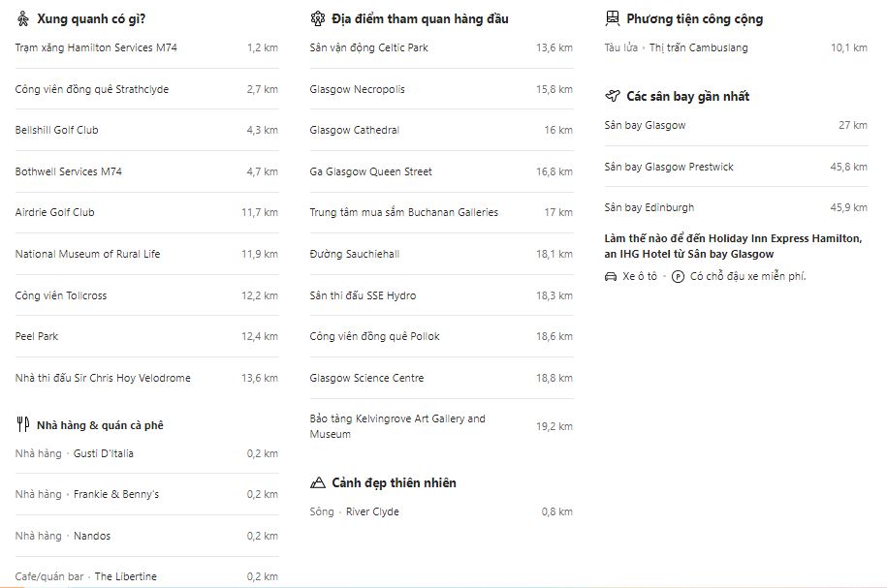Click The Libertine cafe bar entry
The image size is (887, 588).
pyautogui.click(x=125, y=576)
